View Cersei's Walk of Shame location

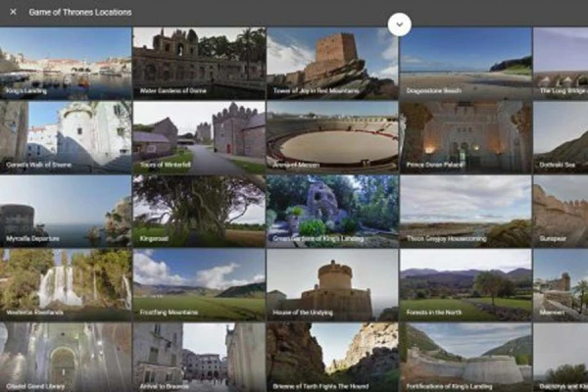66,137
